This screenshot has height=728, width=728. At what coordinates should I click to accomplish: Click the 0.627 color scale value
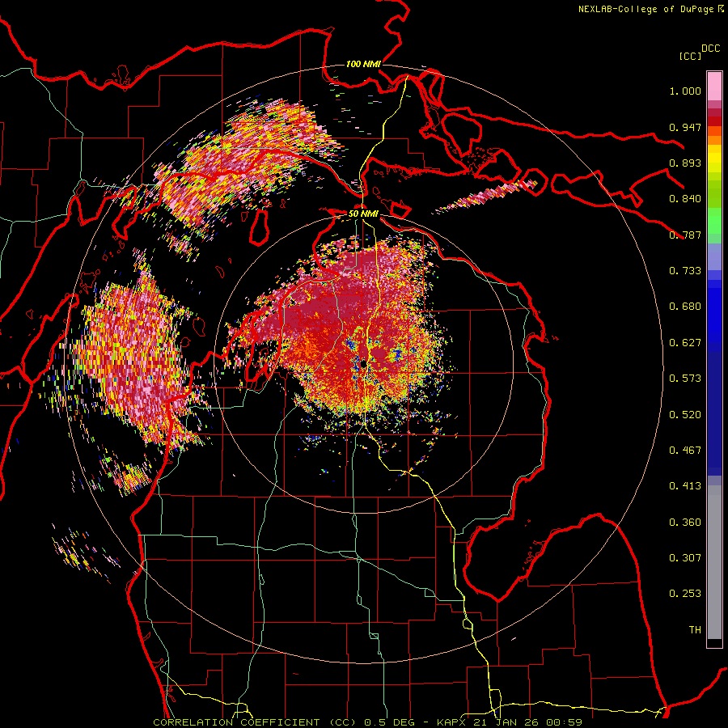click(x=685, y=343)
